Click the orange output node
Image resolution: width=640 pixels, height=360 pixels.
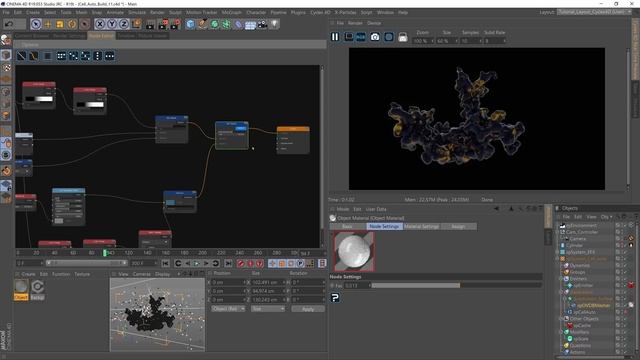coord(293,140)
